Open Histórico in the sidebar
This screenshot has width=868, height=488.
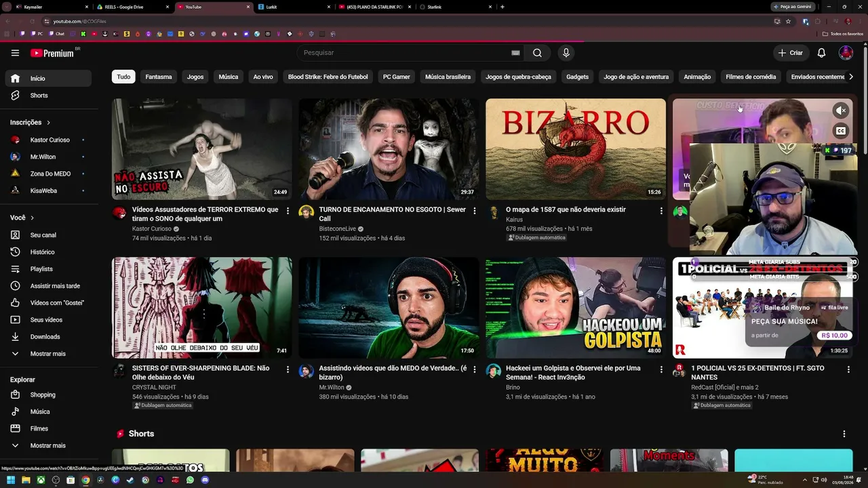pos(47,252)
